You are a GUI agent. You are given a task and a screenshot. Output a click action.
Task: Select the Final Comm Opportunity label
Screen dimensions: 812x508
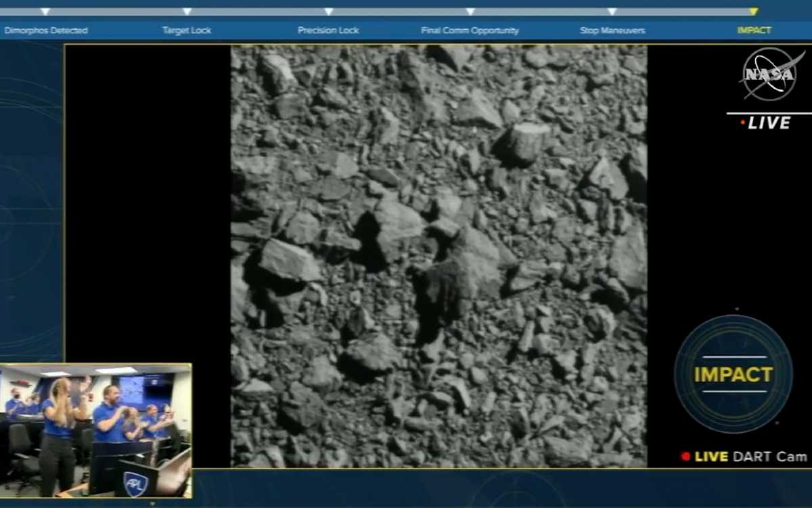470,30
